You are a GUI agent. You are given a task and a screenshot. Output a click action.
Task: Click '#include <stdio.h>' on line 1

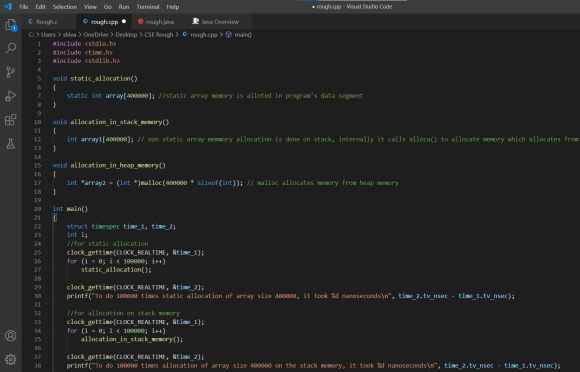(x=84, y=44)
